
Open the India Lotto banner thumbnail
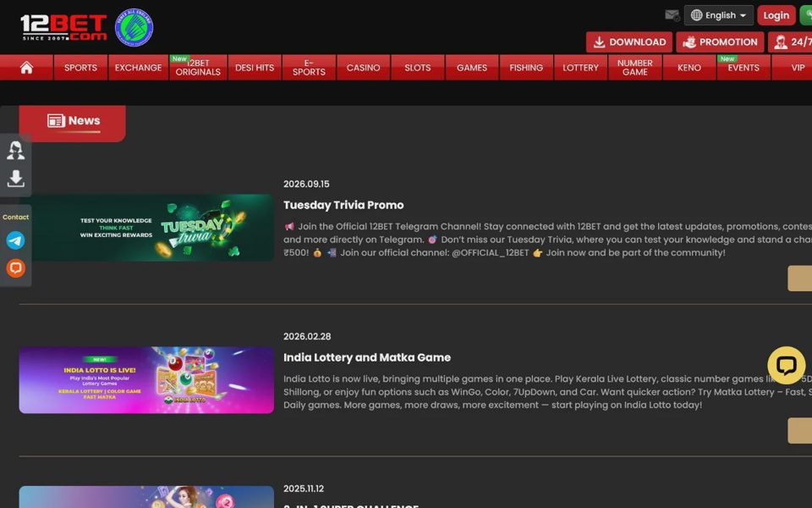[x=146, y=380]
